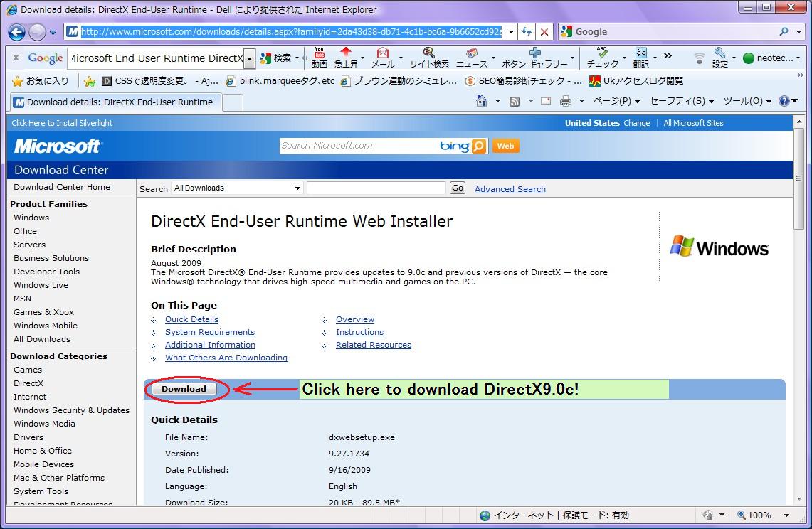Click the サイト検索 site search icon
The height and width of the screenshot is (529, 812).
coord(429,58)
